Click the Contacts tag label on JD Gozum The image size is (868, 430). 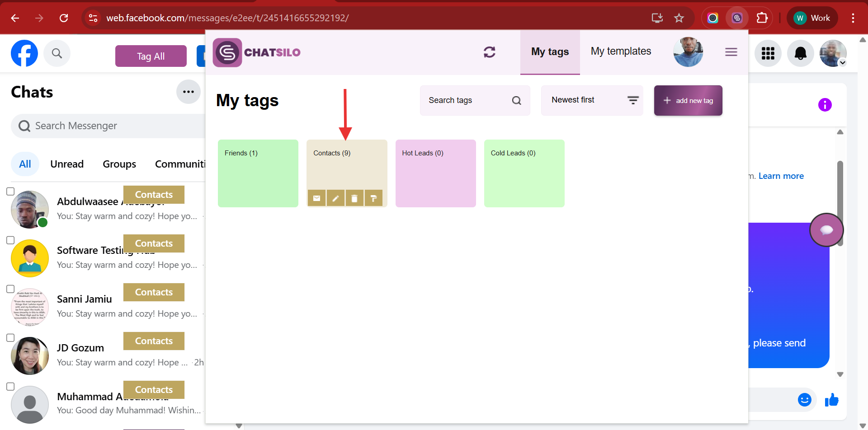point(154,341)
